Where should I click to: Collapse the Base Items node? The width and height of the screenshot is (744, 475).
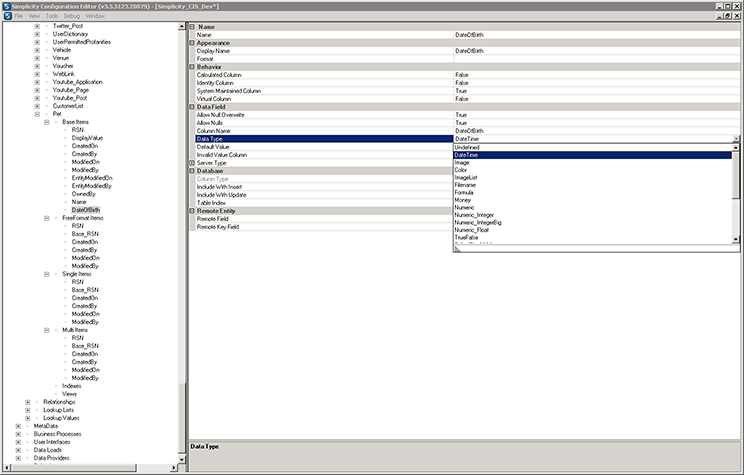coord(46,122)
